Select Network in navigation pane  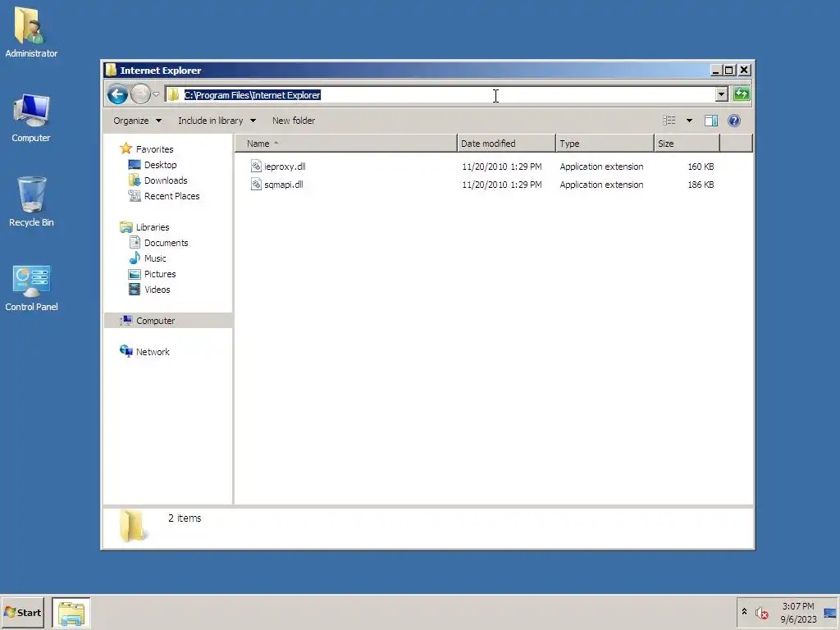coord(153,352)
